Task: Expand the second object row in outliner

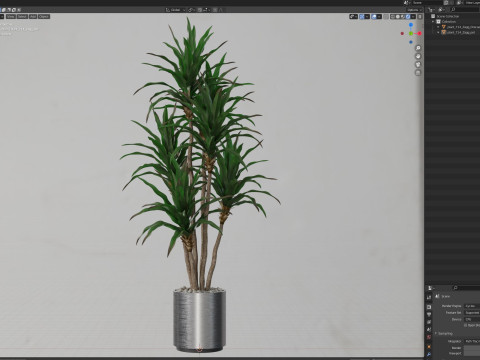Action: (x=438, y=32)
